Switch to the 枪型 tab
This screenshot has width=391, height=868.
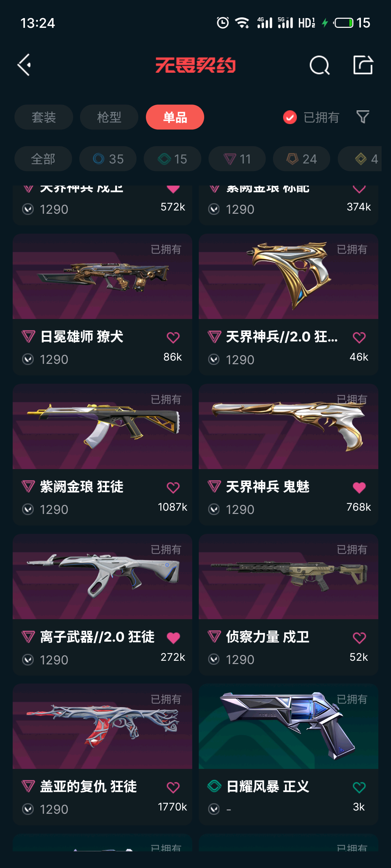tap(109, 117)
